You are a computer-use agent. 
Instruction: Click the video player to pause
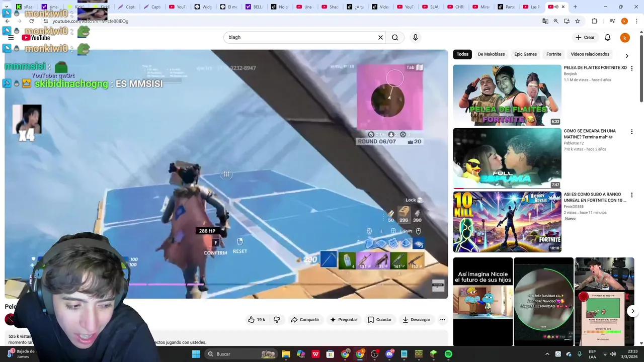click(x=226, y=174)
